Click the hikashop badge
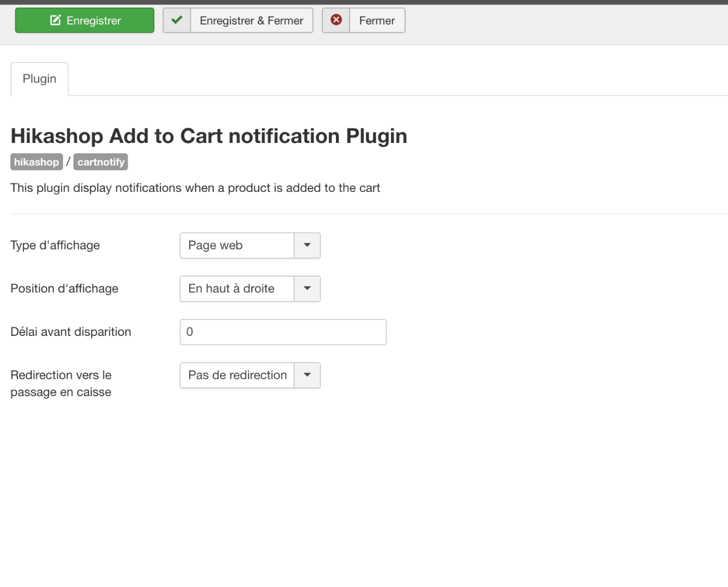 (x=36, y=162)
